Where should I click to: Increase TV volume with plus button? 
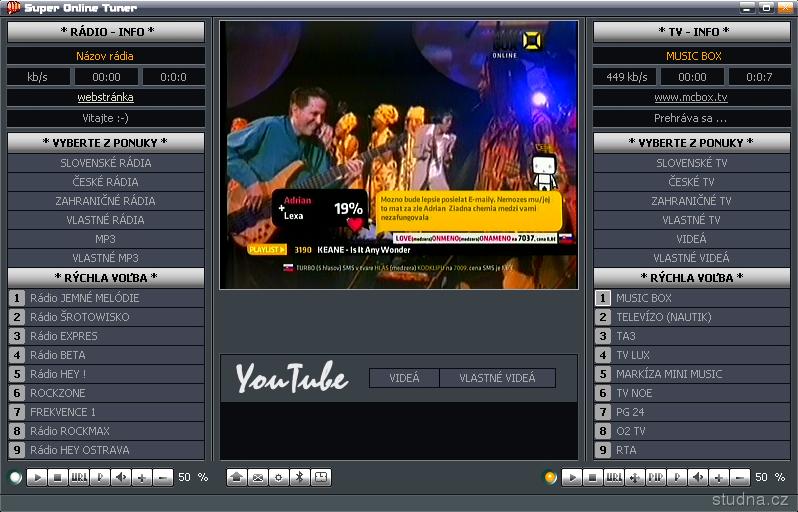pyautogui.click(x=719, y=477)
